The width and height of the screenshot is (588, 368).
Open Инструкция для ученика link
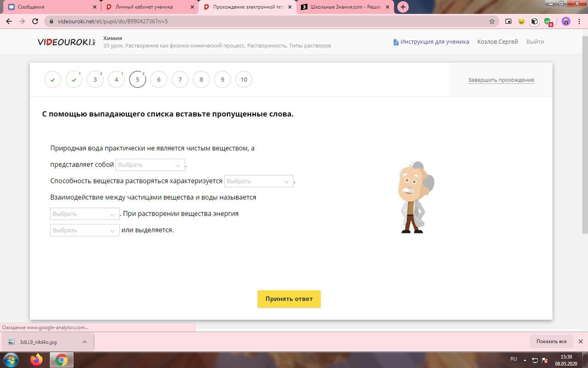click(x=435, y=42)
